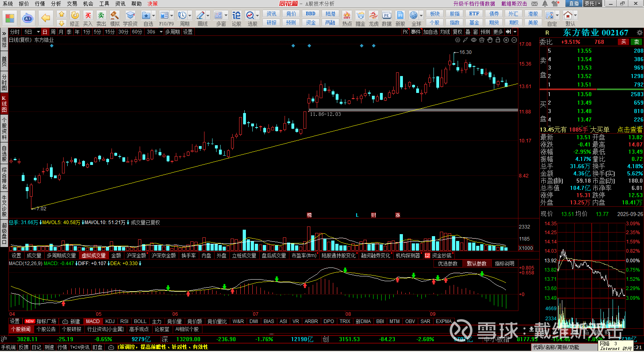
Task: Click the page down arrow icon
Action: 62,23
